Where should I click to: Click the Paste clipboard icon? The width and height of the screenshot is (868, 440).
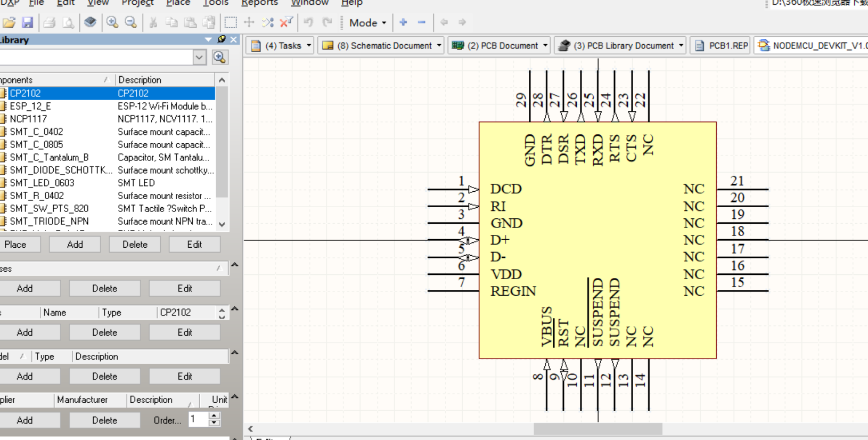pyautogui.click(x=190, y=22)
